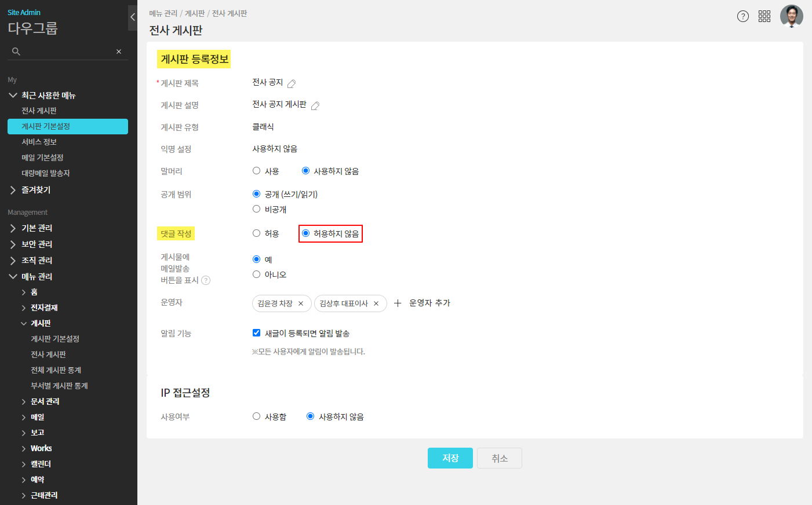
Task: Toggle the 새글이 등록되면 알림 발송 checkbox
Action: point(256,333)
